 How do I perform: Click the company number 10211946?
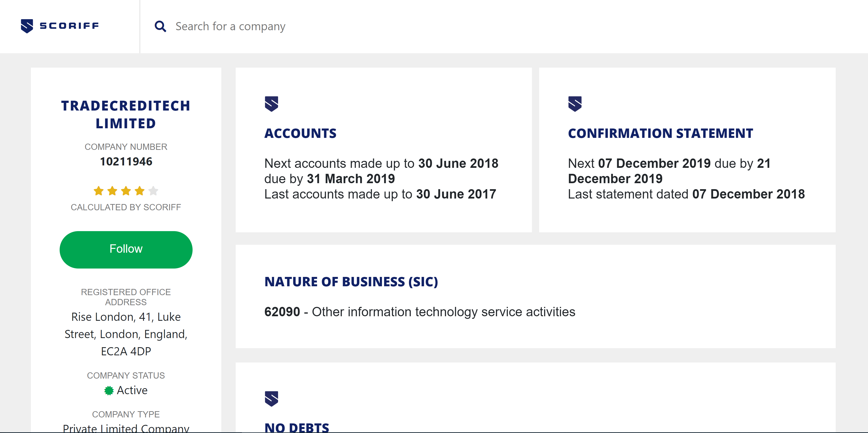(x=126, y=162)
